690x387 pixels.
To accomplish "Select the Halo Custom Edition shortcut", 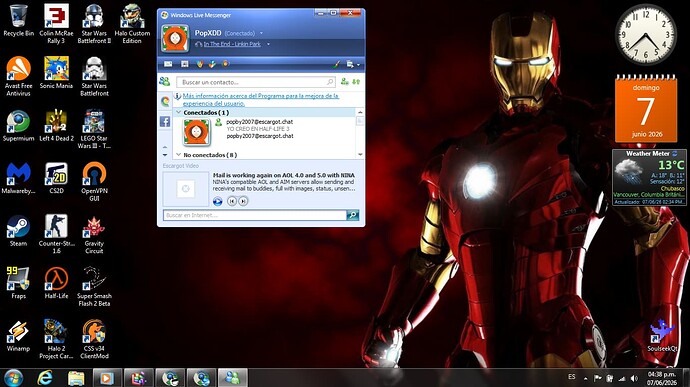I will (x=132, y=24).
